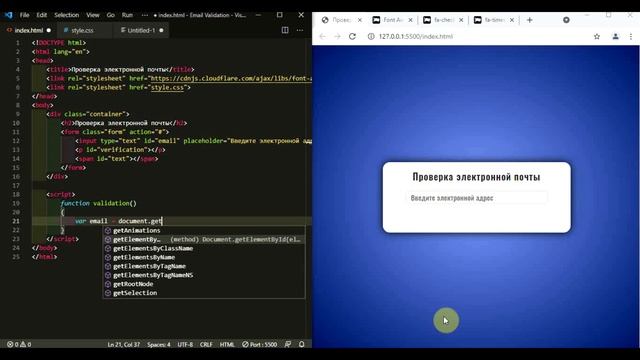Change line ending via CRLF entry
The width and height of the screenshot is (640, 360).
tap(206, 344)
